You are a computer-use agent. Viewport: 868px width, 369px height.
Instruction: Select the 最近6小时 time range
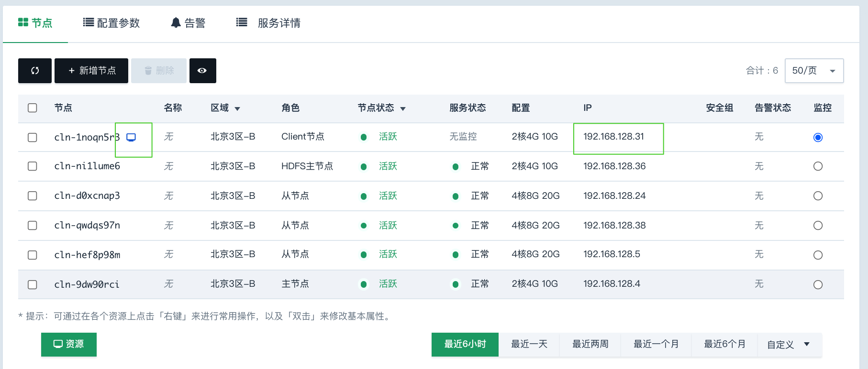[x=465, y=344]
